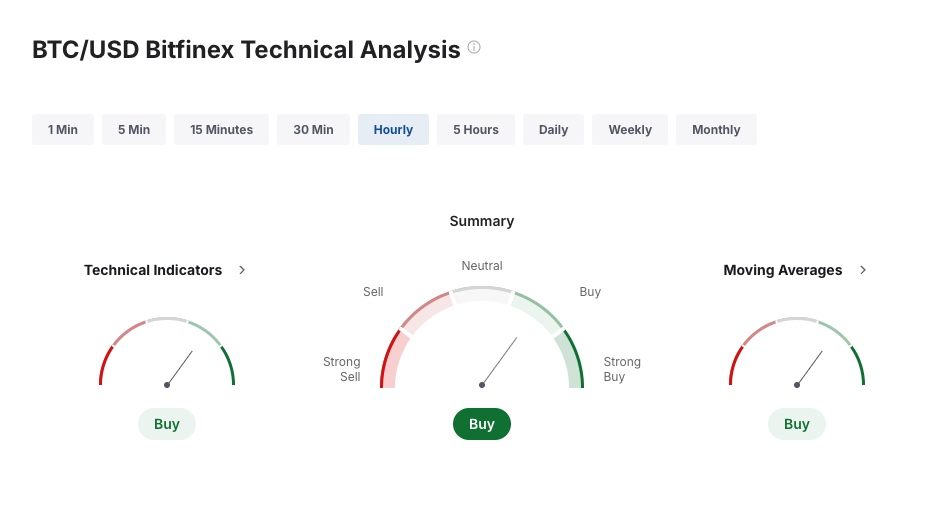942x522 pixels.
Task: Click the Moving Averages gauge dial
Action: pos(797,352)
